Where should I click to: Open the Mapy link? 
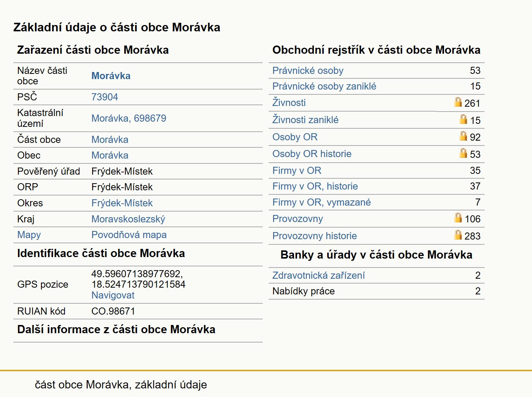[29, 235]
